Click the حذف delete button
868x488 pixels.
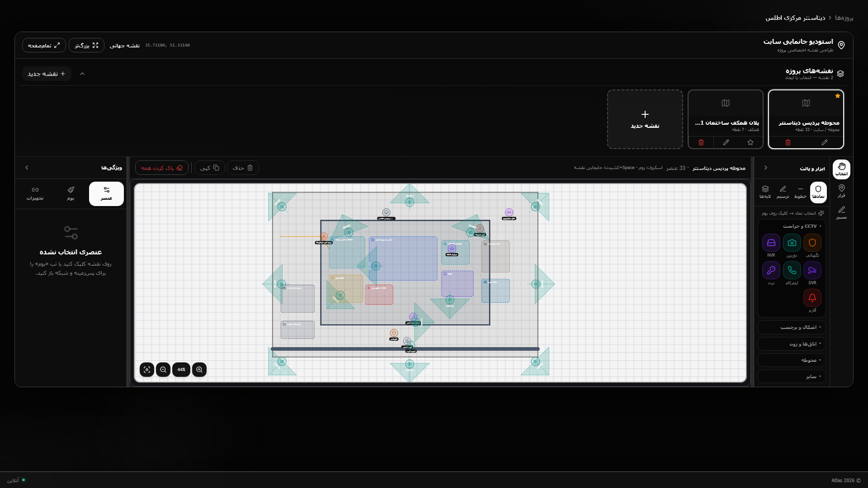tap(243, 168)
